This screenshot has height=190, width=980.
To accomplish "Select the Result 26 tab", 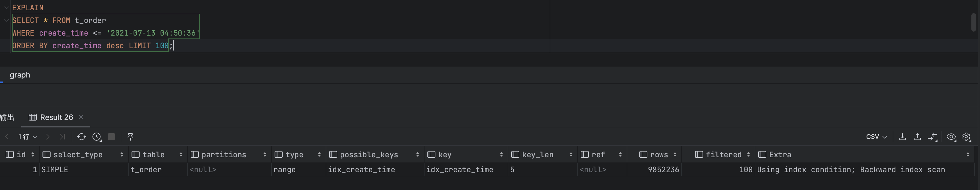I will (56, 117).
